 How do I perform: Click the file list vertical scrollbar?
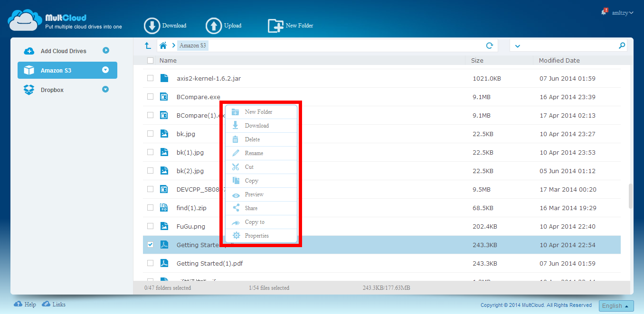(x=631, y=195)
